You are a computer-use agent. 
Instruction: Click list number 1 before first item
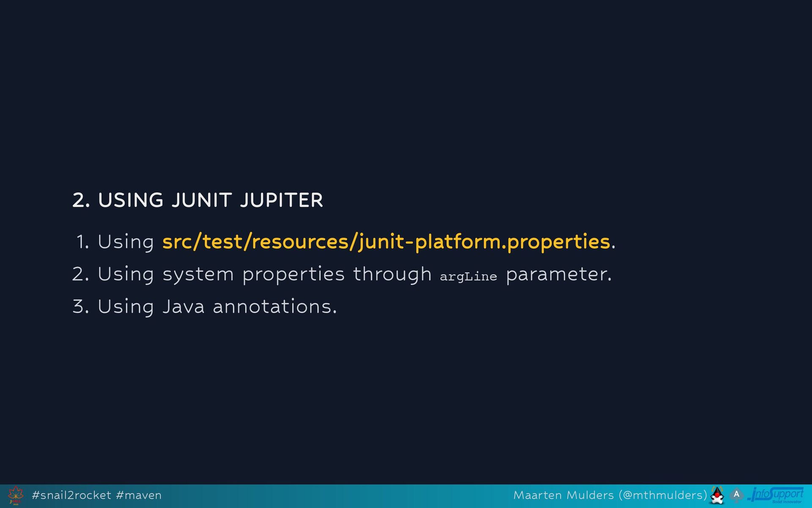tap(82, 242)
